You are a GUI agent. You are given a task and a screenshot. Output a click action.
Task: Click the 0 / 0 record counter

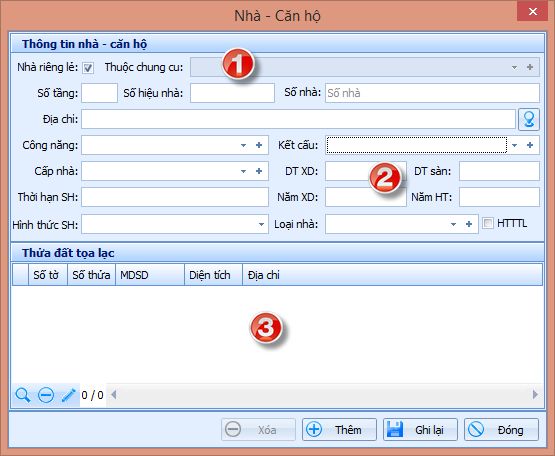tap(92, 395)
